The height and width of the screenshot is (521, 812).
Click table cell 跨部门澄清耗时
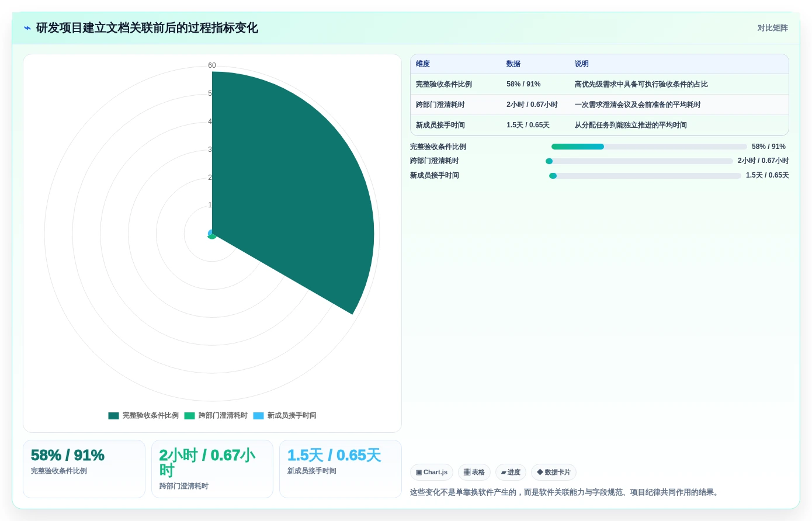[x=440, y=105]
